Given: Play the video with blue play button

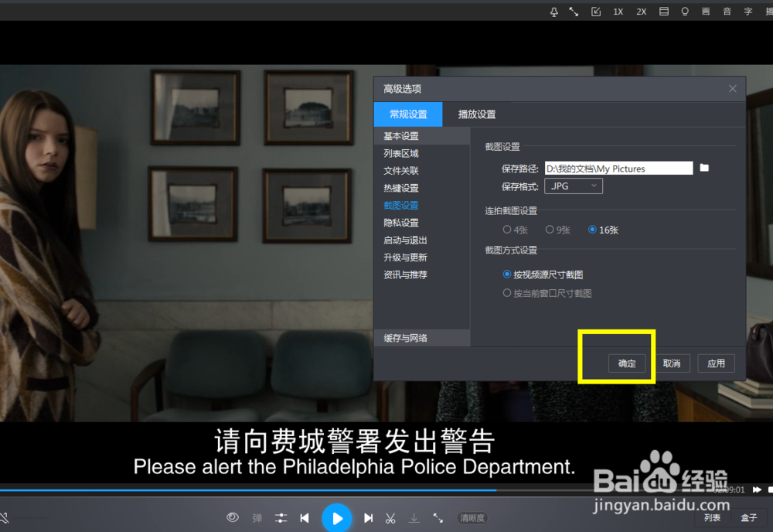Looking at the screenshot, I should [x=337, y=518].
